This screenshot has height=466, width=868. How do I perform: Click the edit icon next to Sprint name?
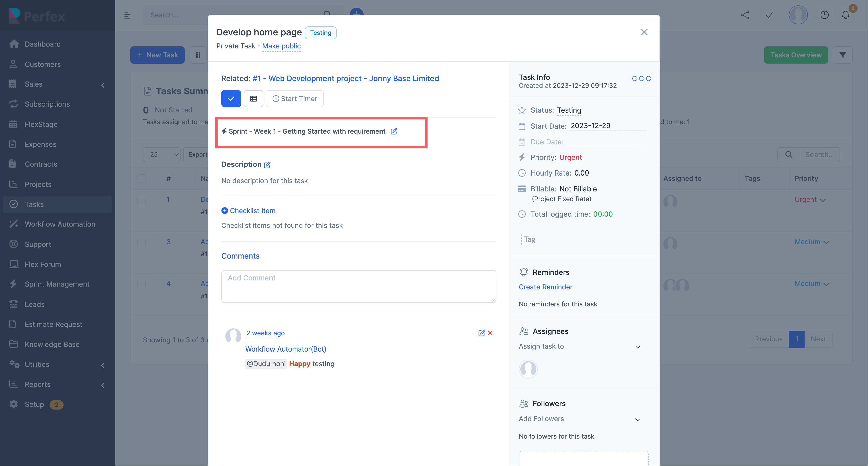[394, 131]
